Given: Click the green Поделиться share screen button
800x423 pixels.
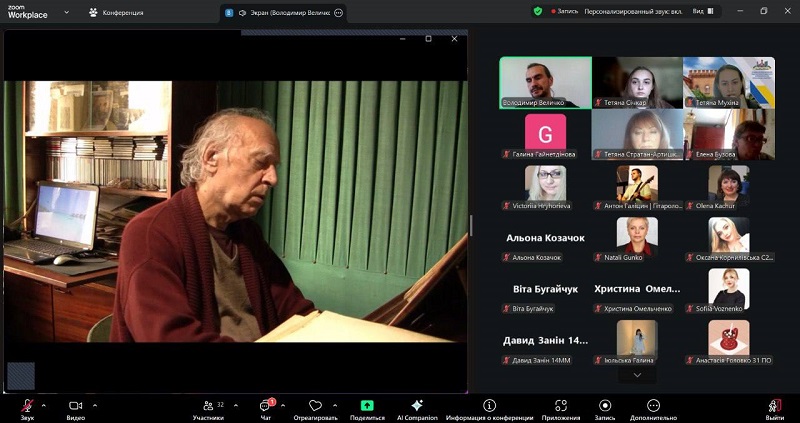Looking at the screenshot, I should [x=367, y=406].
